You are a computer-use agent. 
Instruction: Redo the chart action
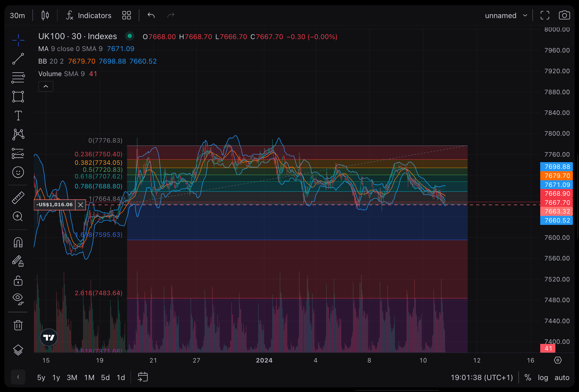[x=171, y=15]
